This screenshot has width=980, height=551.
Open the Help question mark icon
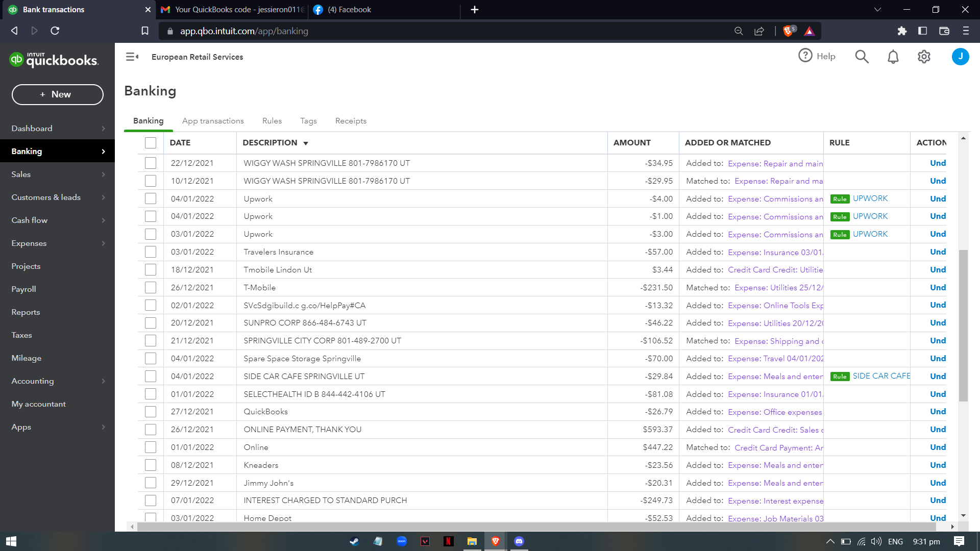(x=805, y=56)
